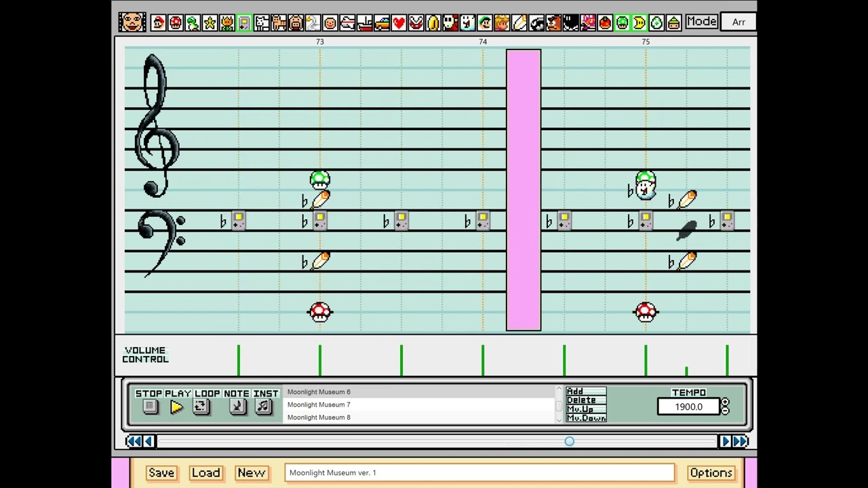
Task: Click the Add arrangement button
Action: 586,391
